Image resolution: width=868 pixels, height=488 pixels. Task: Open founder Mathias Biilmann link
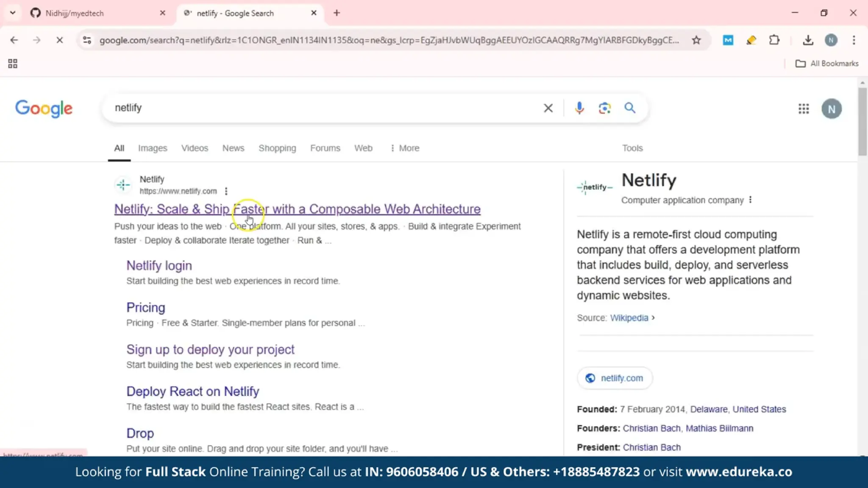(x=719, y=428)
